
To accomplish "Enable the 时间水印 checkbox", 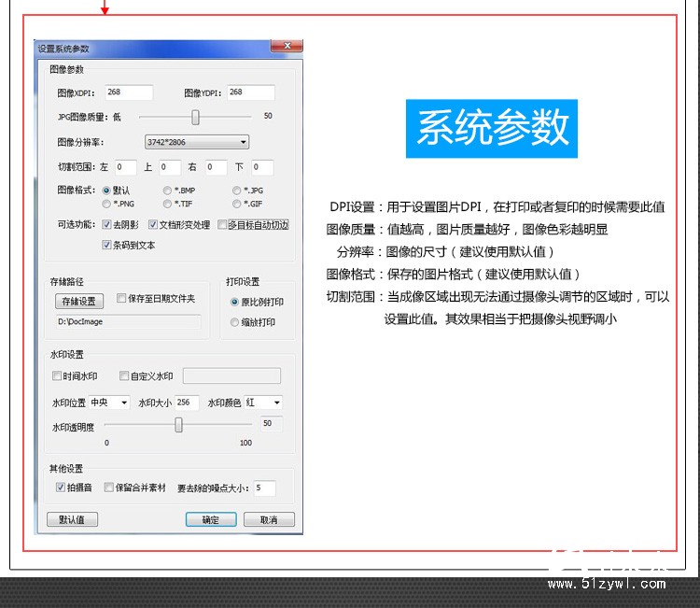I will 57,376.
